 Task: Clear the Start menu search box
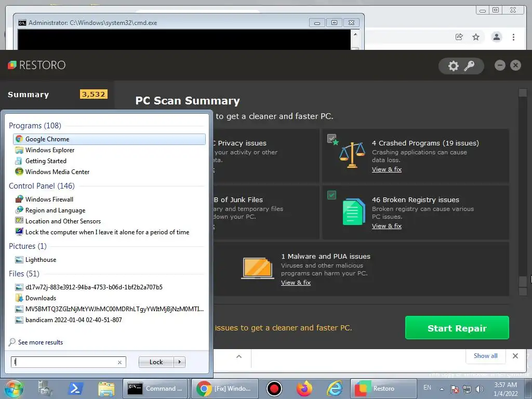[119, 362]
